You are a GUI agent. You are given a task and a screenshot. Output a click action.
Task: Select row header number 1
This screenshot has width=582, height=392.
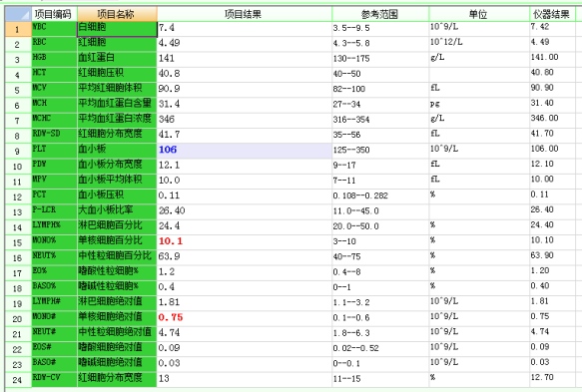(18, 29)
